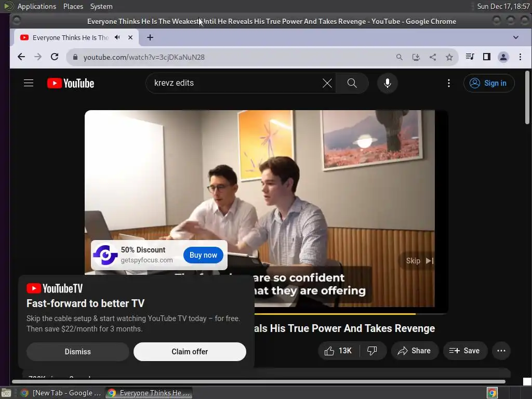Open Chrome side panel
The height and width of the screenshot is (399, 532).
point(486,57)
